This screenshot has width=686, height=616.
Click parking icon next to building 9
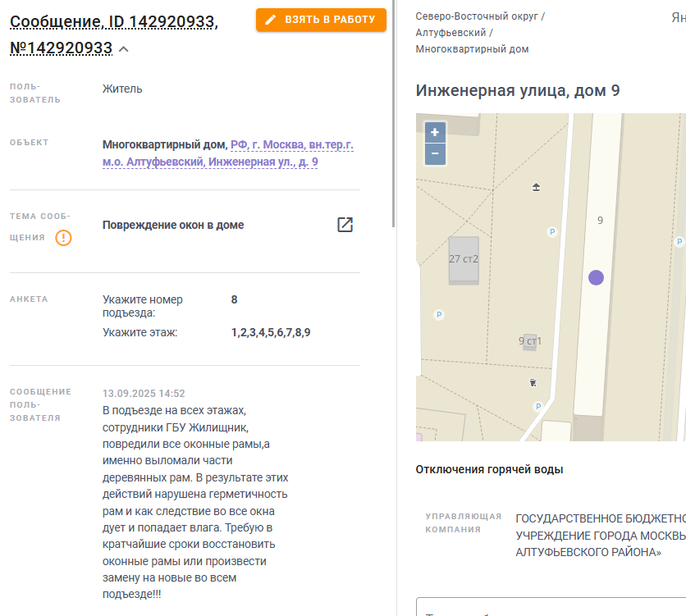coord(552,231)
